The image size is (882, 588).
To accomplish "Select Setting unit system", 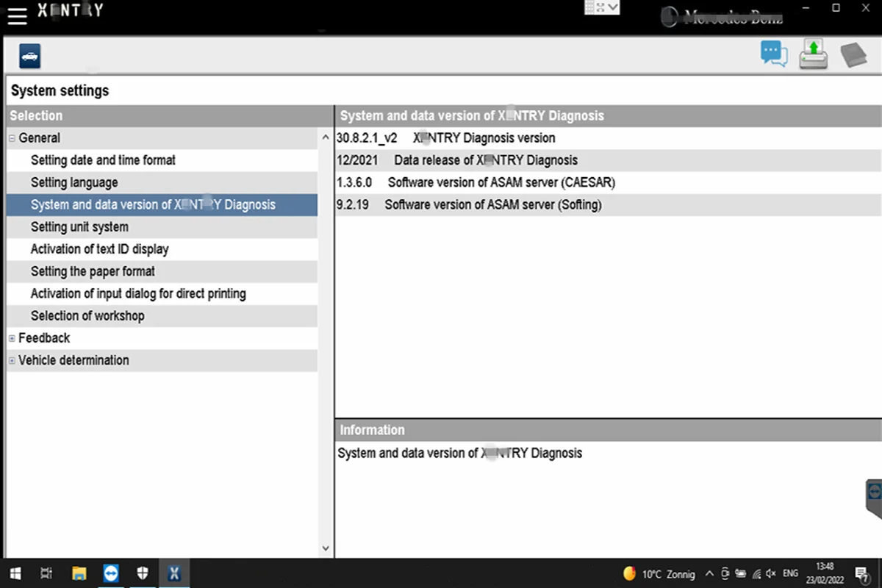I will [x=162, y=227].
